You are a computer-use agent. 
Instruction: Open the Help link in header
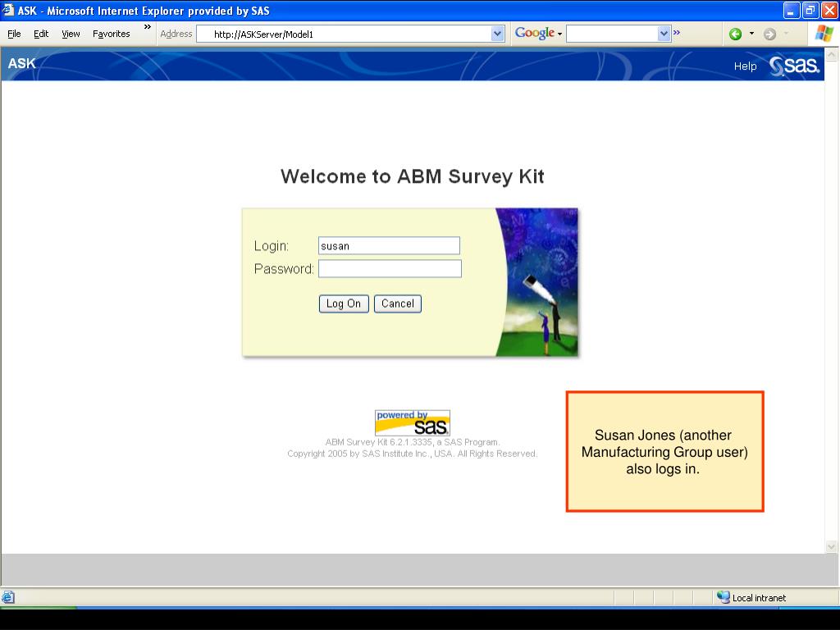[745, 66]
